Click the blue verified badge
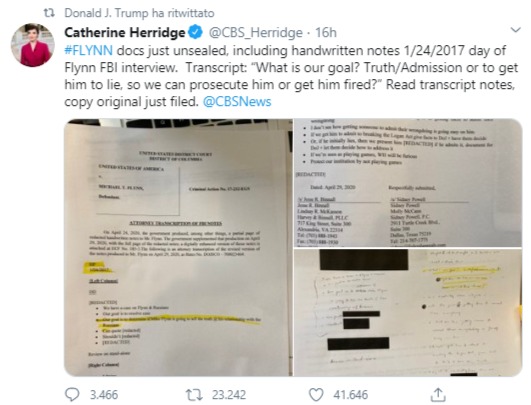Viewport: 531px width, 405px height. pyautogui.click(x=195, y=32)
